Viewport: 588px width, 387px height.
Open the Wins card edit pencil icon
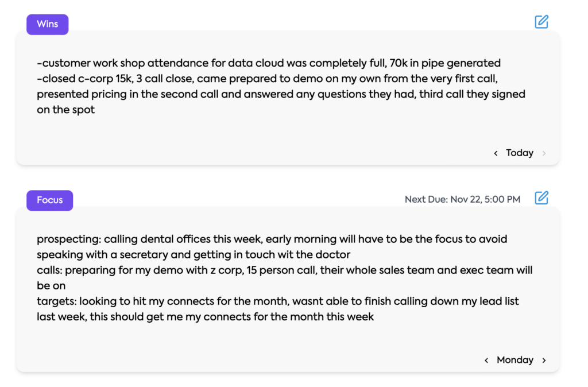click(541, 22)
